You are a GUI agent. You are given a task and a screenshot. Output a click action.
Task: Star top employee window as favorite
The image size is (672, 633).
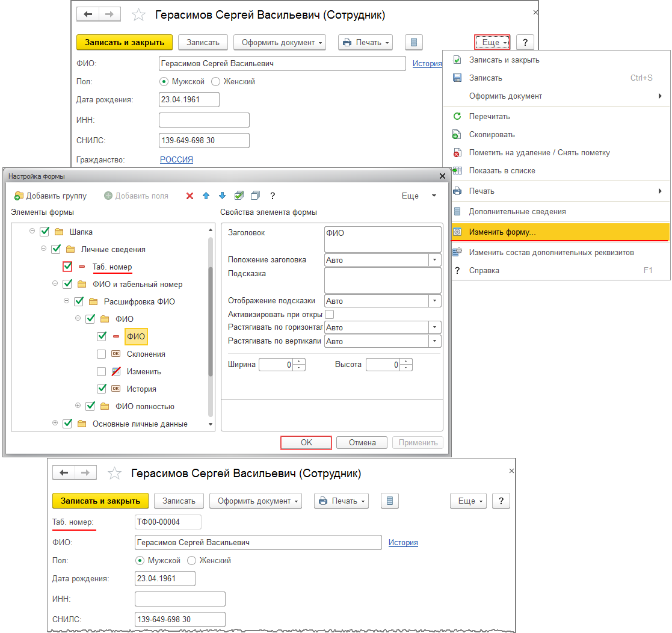click(x=138, y=15)
